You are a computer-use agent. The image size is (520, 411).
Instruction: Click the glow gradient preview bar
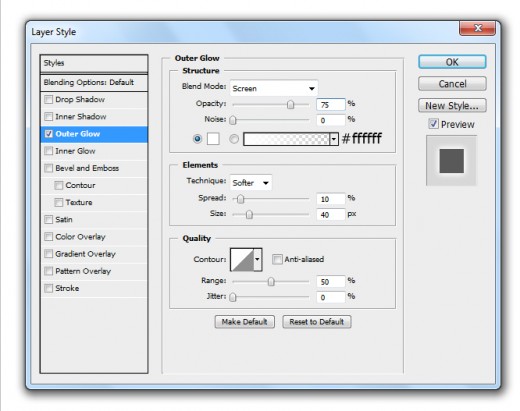(287, 139)
